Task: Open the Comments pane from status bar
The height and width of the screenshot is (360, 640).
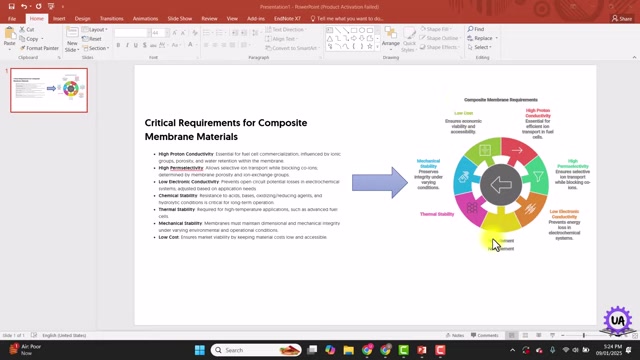Action: coord(484,335)
